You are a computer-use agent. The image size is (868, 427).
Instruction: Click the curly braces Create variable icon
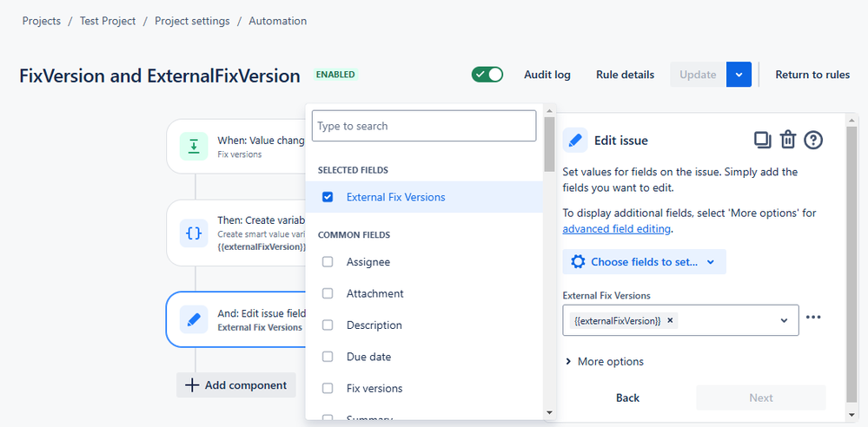click(194, 233)
